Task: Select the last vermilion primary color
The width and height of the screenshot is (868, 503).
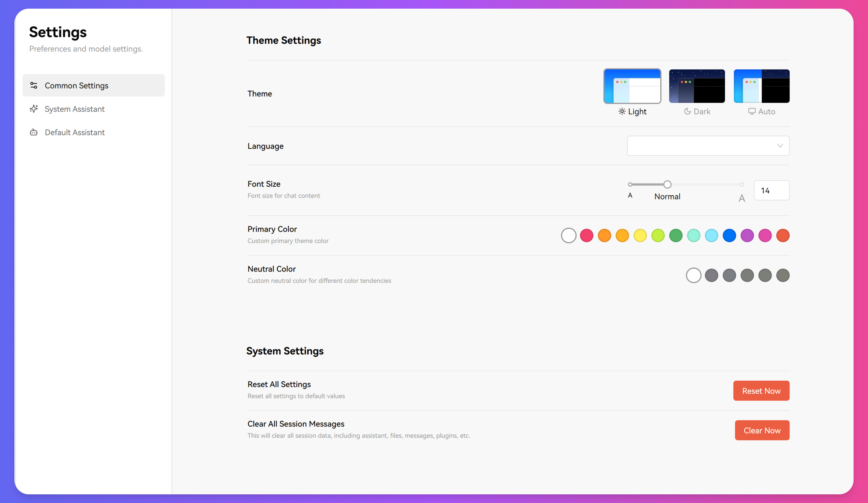Action: pyautogui.click(x=783, y=236)
